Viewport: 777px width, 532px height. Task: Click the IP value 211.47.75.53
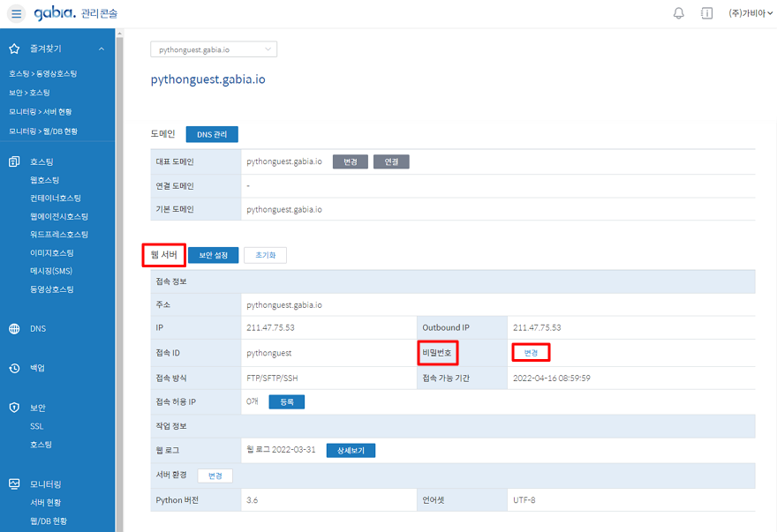(x=270, y=327)
